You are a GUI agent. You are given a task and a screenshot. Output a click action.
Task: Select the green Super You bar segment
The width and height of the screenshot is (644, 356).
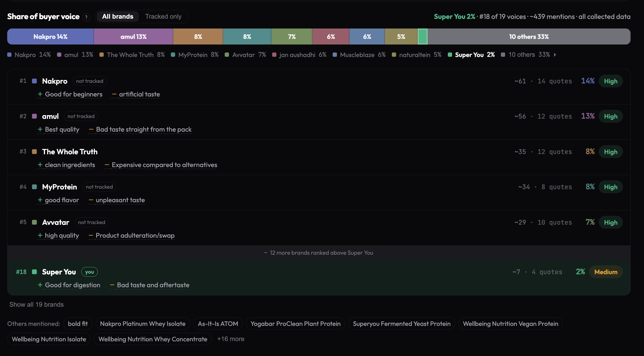(422, 37)
